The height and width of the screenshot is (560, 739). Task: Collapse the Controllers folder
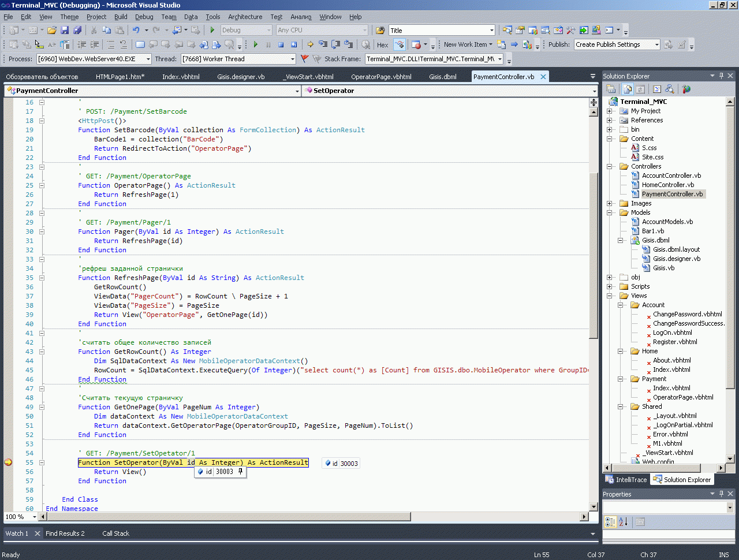(610, 166)
